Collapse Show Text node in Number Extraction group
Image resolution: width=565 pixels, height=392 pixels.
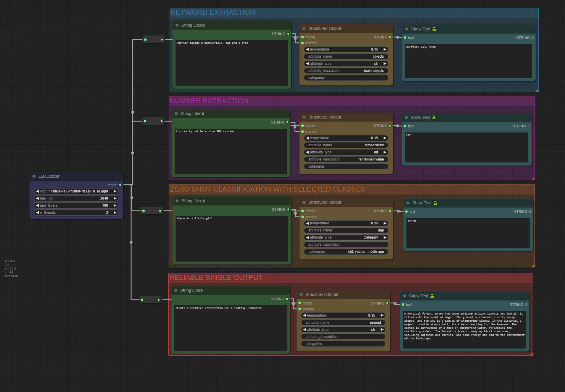406,117
